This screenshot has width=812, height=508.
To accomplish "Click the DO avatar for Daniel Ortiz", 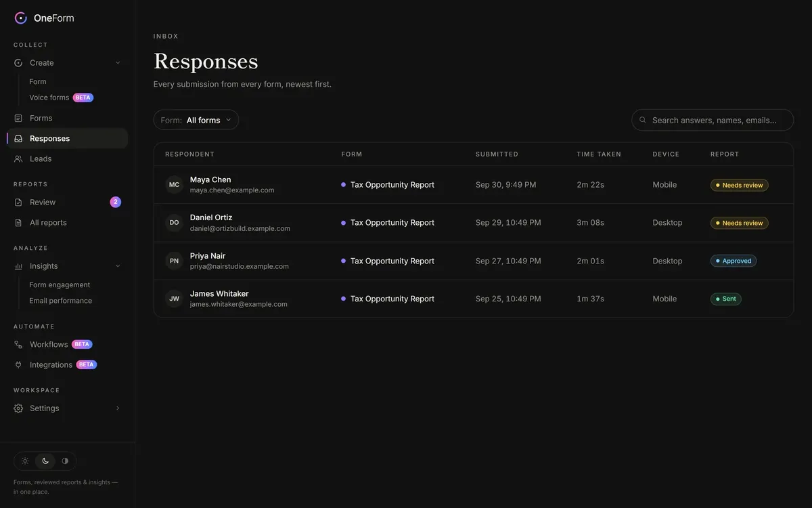I will 174,223.
